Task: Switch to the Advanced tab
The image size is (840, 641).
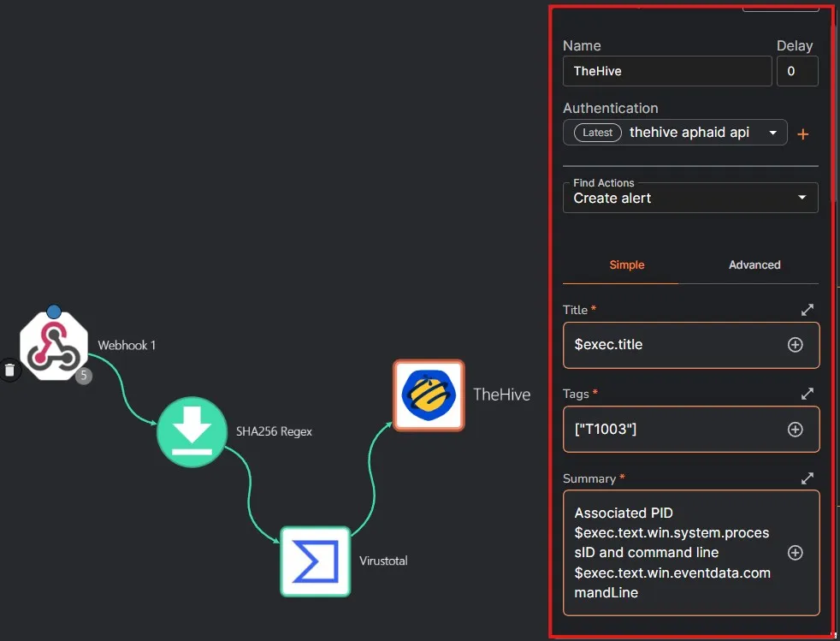Action: (754, 265)
